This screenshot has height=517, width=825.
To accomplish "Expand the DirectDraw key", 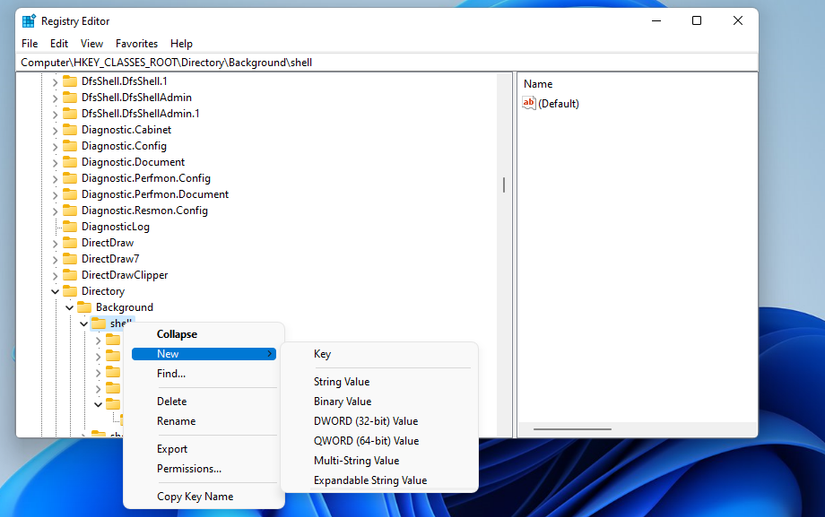I will 55,244.
